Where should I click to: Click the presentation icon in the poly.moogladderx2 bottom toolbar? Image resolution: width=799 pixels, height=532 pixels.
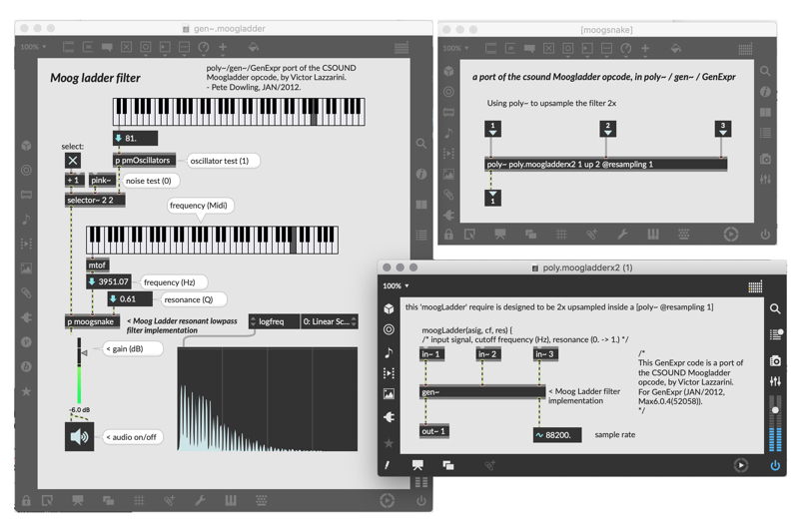(x=417, y=465)
